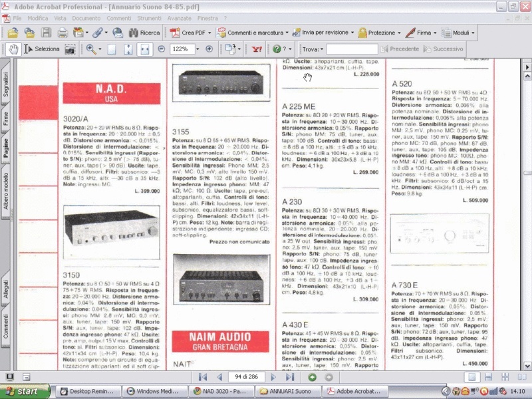Click Precedente find button
This screenshot has height=399, width=532.
pyautogui.click(x=400, y=49)
